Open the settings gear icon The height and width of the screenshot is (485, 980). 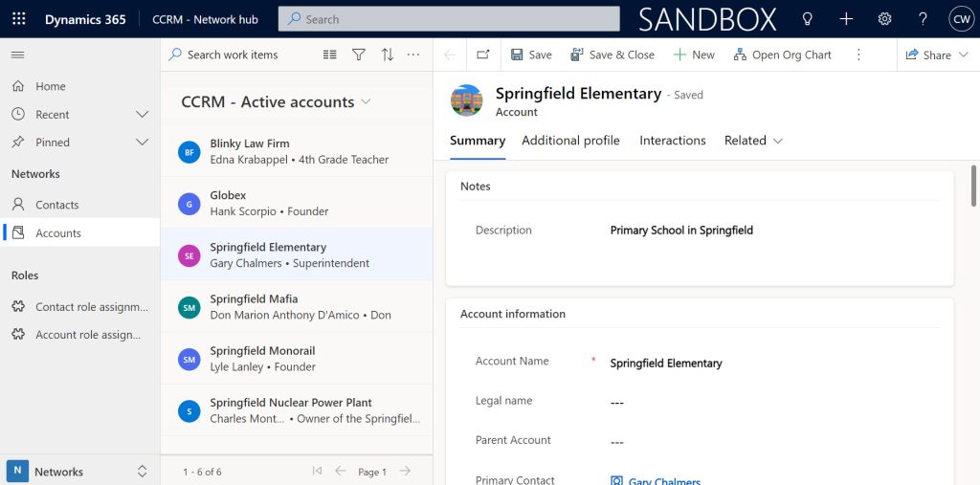(x=885, y=19)
